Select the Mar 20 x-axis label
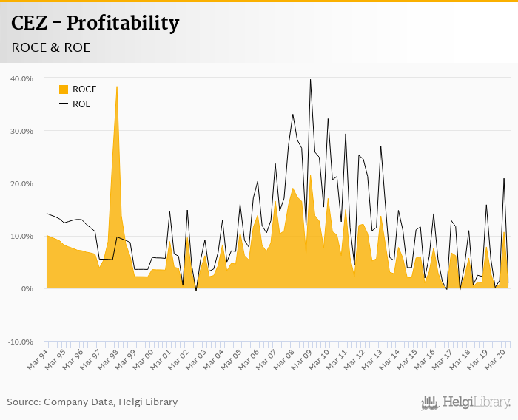The height and width of the screenshot is (420, 518). click(x=494, y=361)
